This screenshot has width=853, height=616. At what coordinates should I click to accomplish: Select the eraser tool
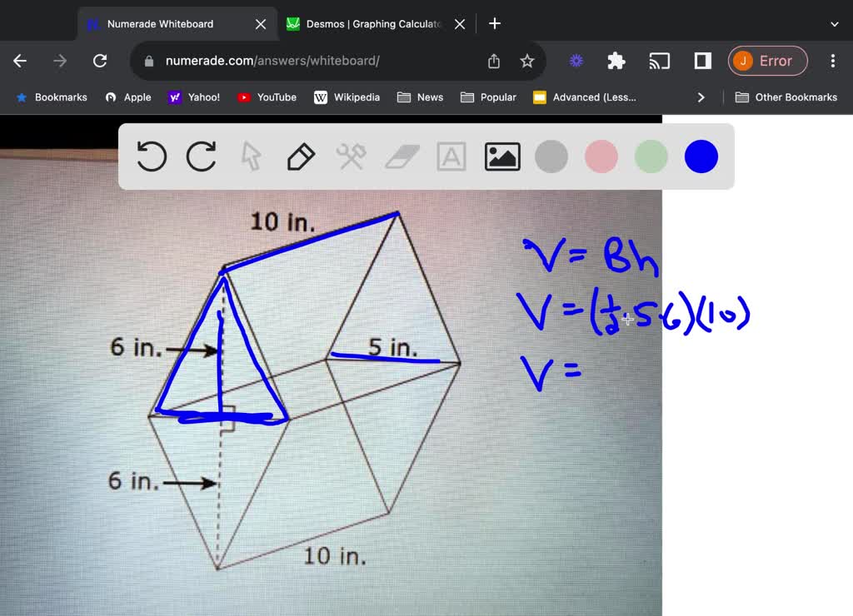[x=402, y=156]
